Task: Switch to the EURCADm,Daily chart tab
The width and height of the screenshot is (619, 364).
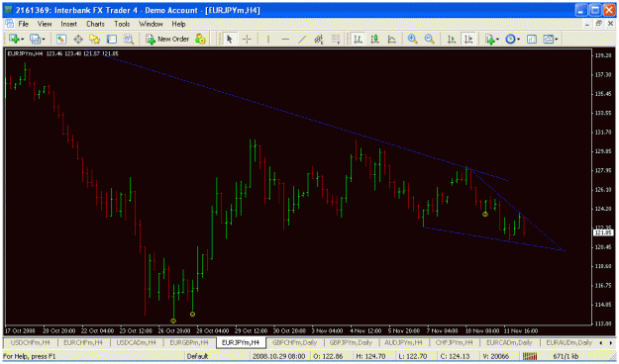Action: (509, 342)
